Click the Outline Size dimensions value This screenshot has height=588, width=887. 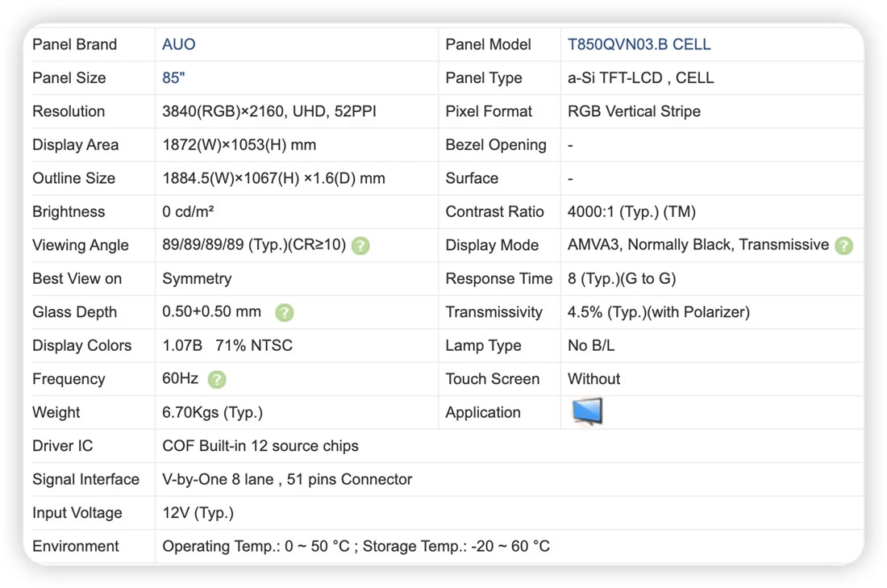pyautogui.click(x=273, y=178)
